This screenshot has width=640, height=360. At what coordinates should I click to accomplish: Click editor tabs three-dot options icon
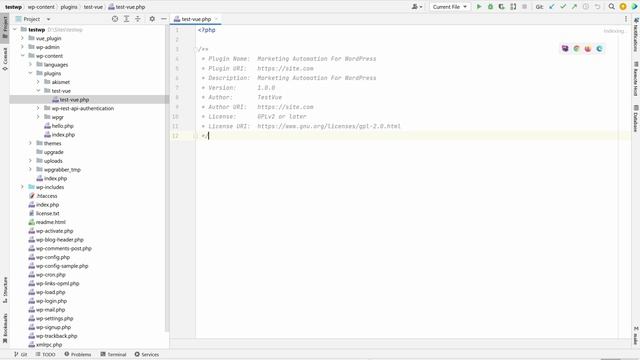point(626,19)
